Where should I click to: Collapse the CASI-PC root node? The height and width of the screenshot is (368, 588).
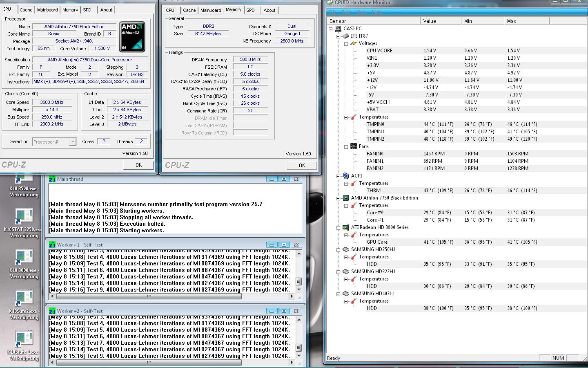[x=331, y=29]
